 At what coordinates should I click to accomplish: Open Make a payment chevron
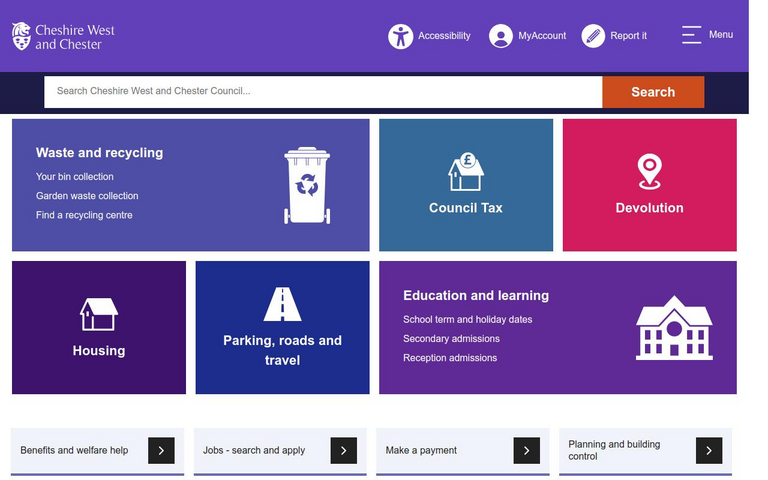coord(526,451)
